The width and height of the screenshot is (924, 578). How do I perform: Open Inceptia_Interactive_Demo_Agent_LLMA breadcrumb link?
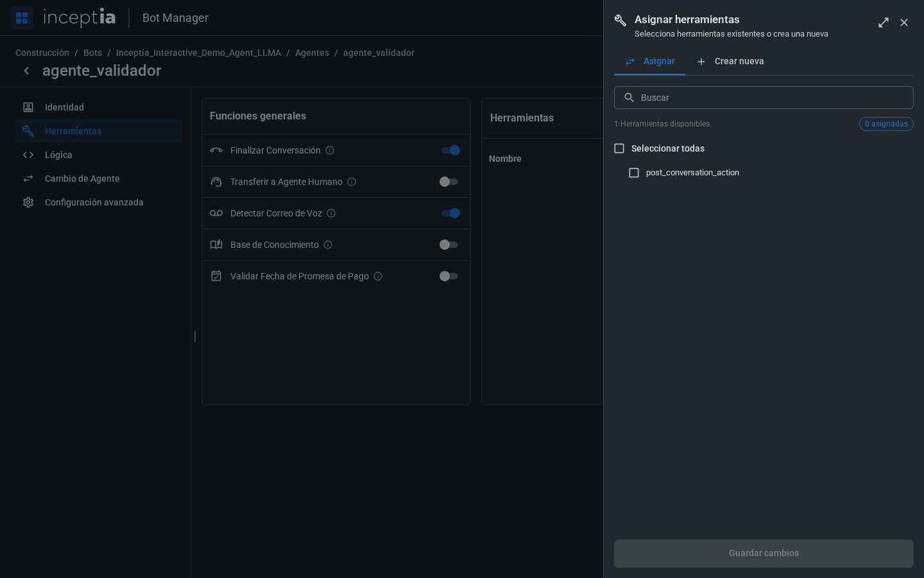tap(198, 53)
